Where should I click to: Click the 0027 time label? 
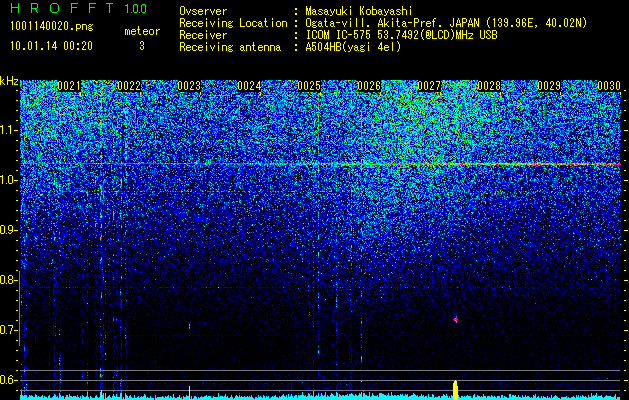(429, 86)
